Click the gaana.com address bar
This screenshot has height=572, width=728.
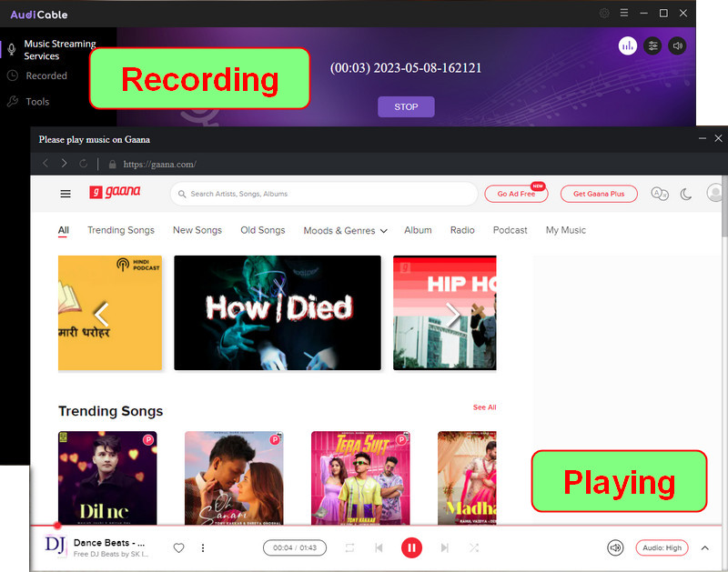coord(159,165)
